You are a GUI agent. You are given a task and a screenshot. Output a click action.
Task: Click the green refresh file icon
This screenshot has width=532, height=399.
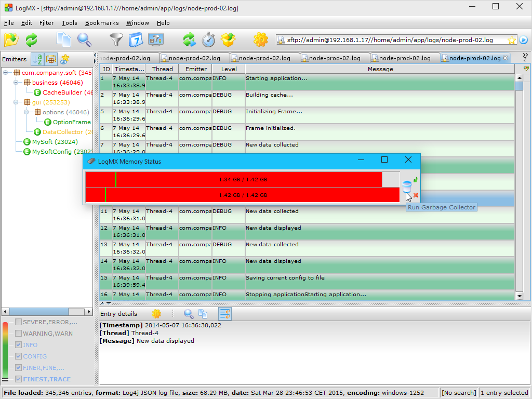[x=31, y=40]
